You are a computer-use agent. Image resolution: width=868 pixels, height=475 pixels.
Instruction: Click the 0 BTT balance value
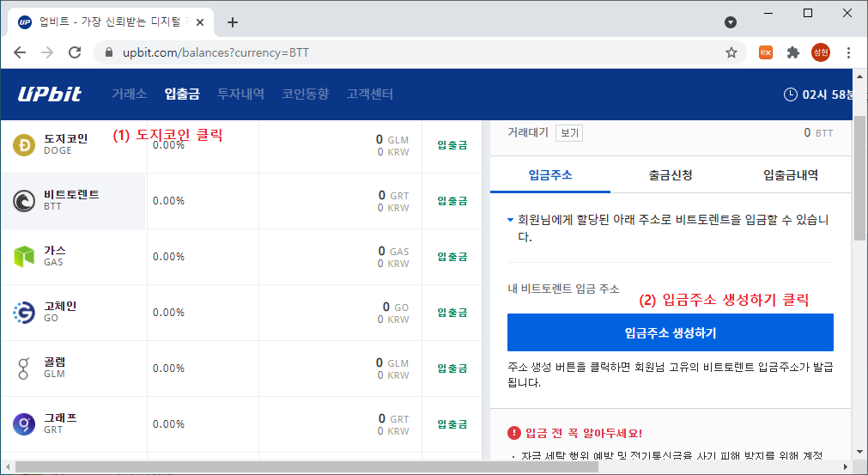818,133
